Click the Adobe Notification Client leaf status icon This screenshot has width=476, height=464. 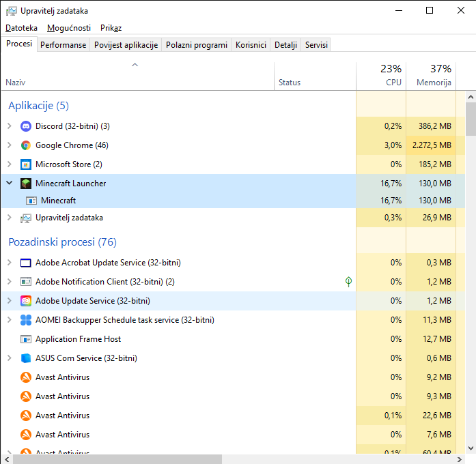(349, 282)
